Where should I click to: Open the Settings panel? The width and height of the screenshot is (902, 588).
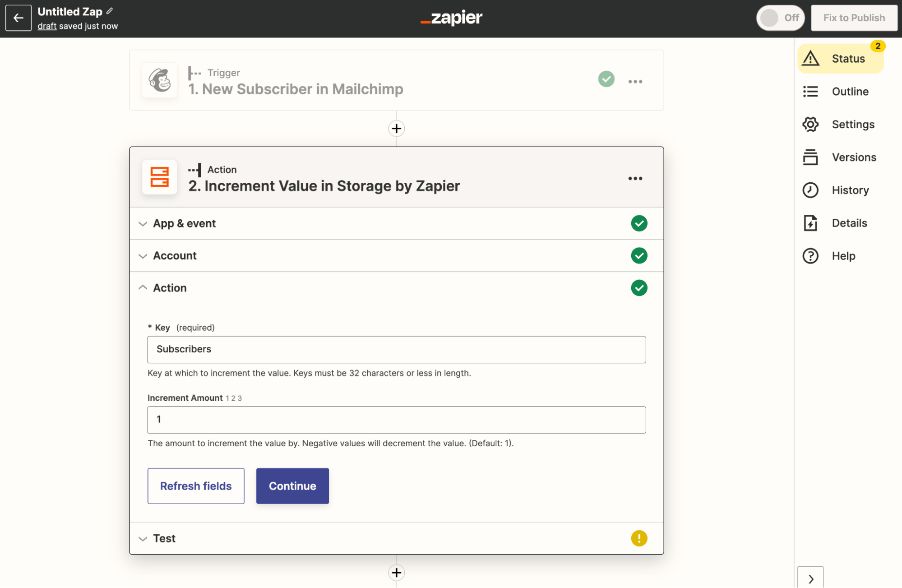coord(841,125)
